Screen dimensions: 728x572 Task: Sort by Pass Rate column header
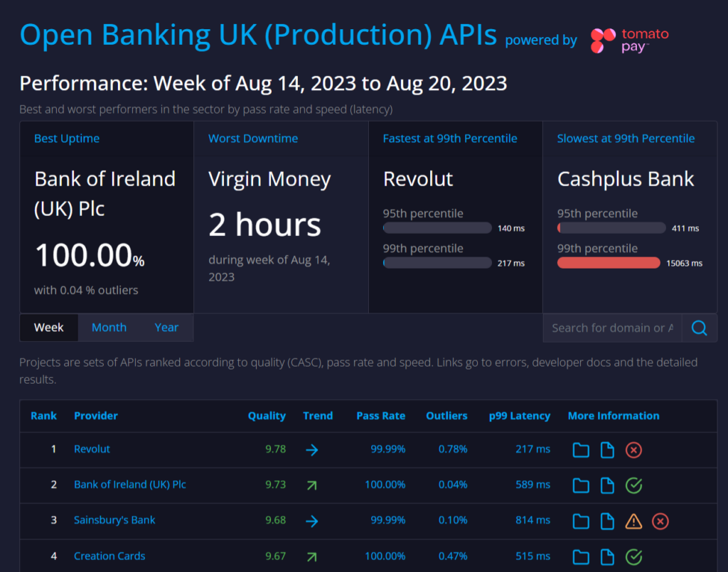pos(381,416)
